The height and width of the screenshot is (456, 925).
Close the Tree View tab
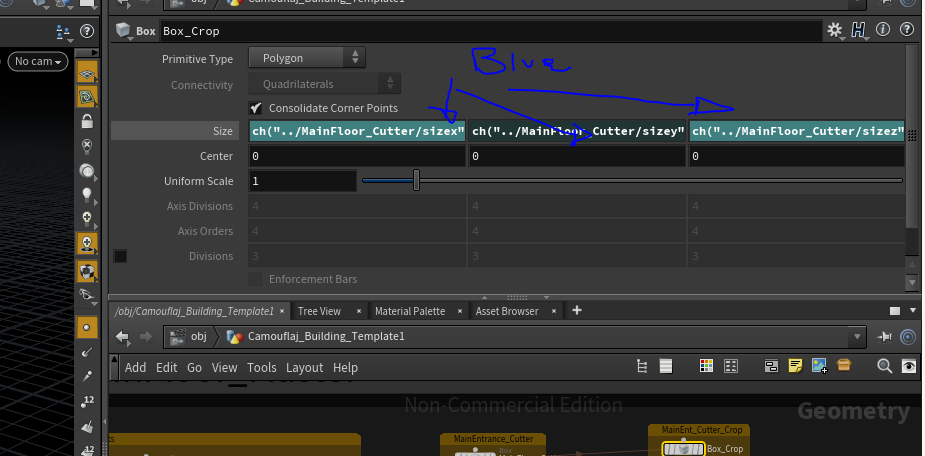point(359,311)
